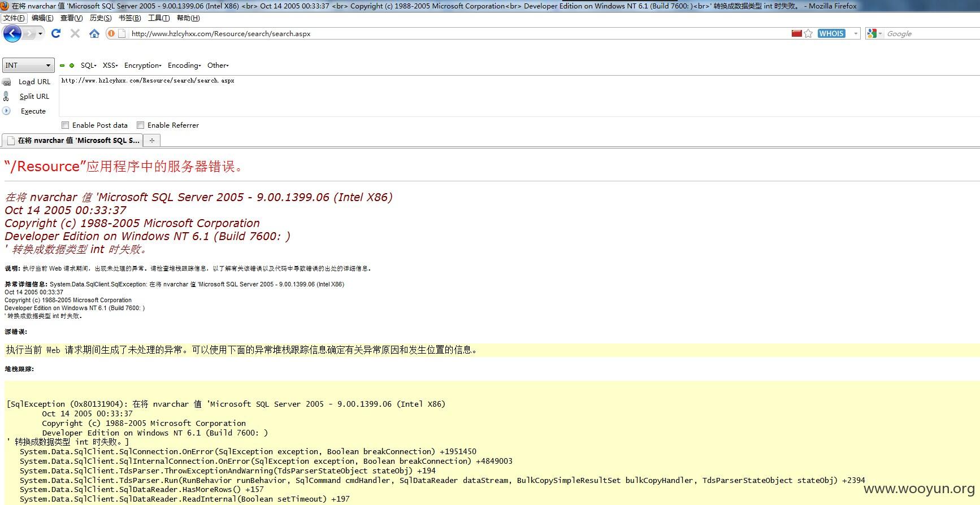Go to the Home page
Viewport: 980px width, 505px height.
94,33
